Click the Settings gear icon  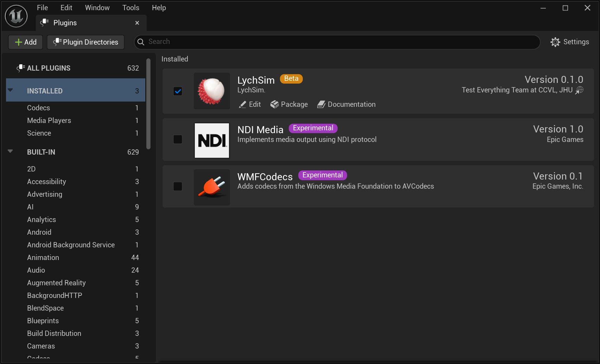(555, 42)
